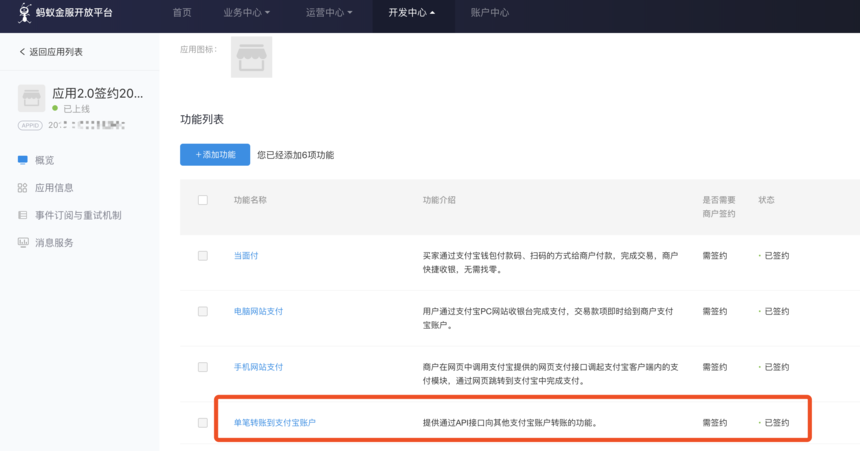Check the checkbox for 电脑网站支付 row

tap(203, 311)
